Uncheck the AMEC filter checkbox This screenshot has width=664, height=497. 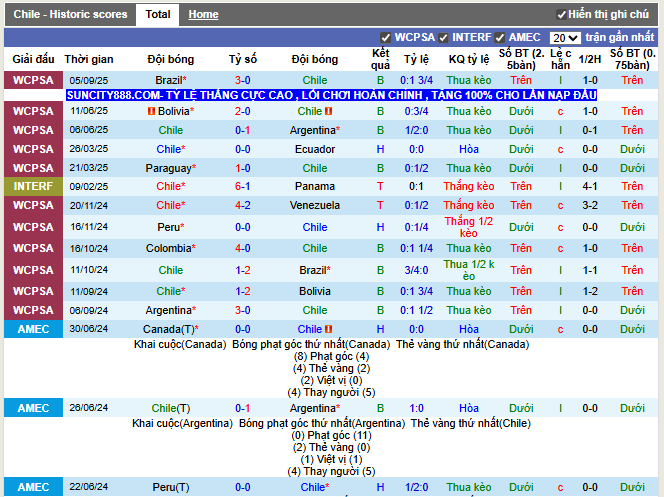click(x=500, y=38)
